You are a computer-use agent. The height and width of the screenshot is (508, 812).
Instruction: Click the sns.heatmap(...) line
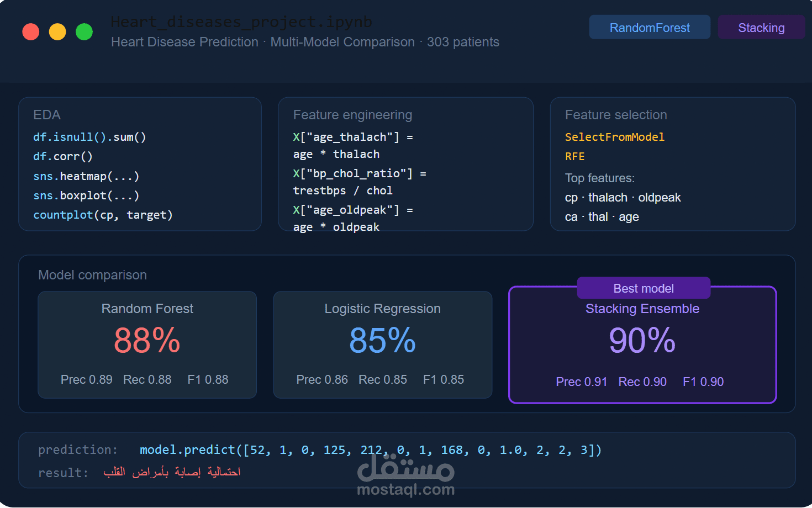tap(86, 176)
